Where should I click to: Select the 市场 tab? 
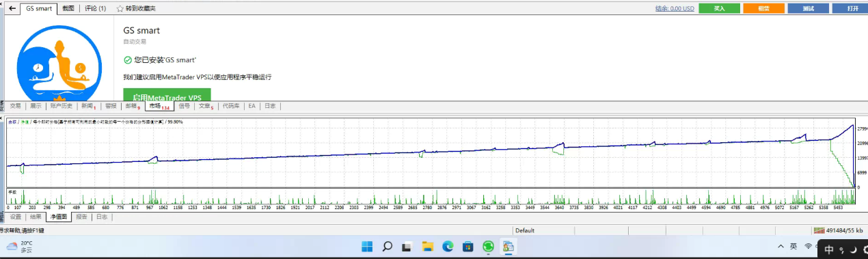159,106
